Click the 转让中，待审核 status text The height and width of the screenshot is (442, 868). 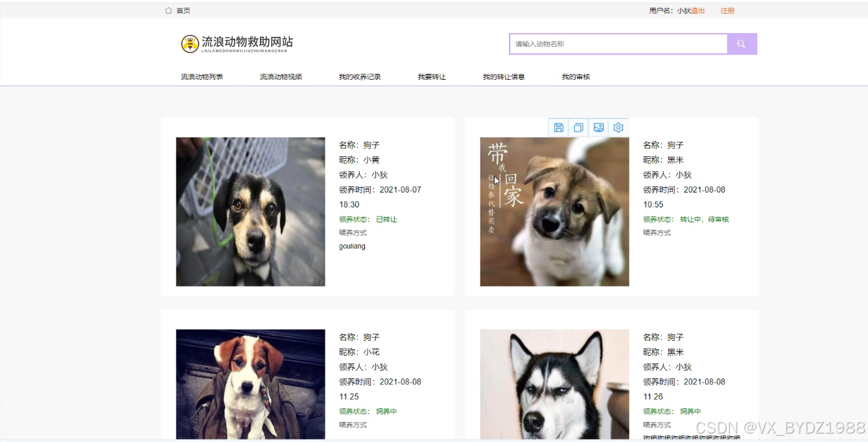[x=705, y=219]
